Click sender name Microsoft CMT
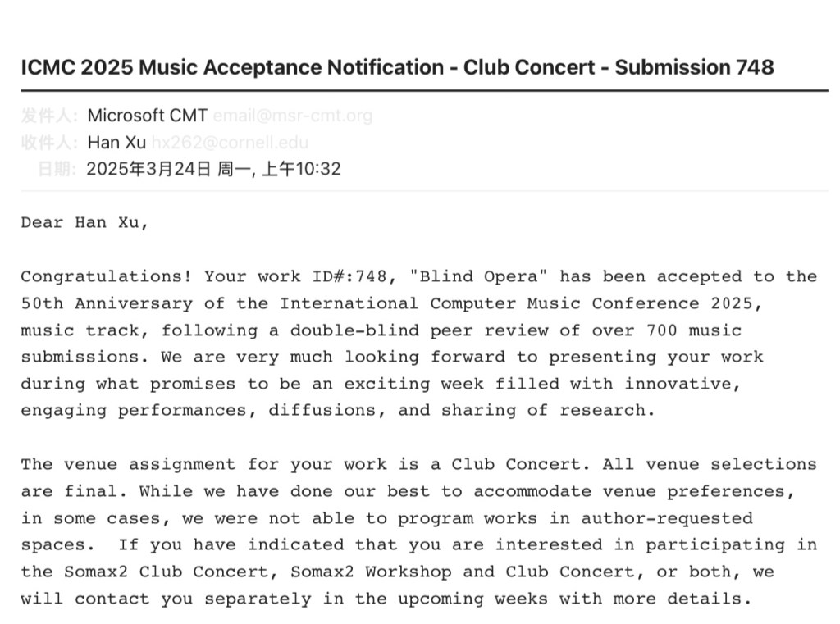Screen dimensions: 840x624 [147, 116]
